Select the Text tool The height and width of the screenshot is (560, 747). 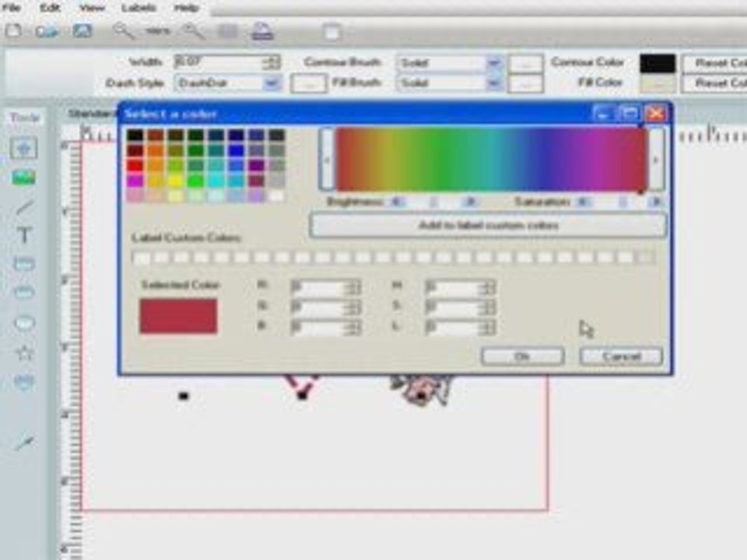pos(24,235)
